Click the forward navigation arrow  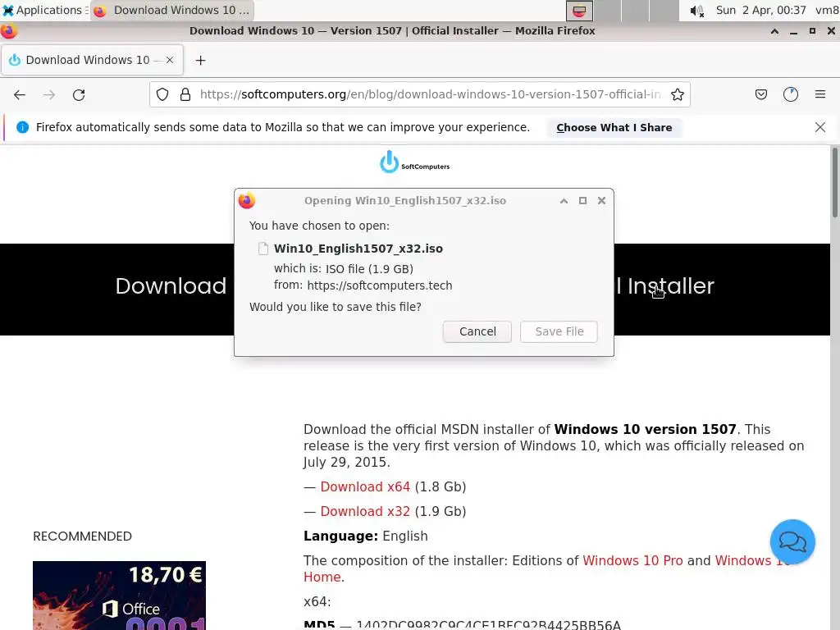point(48,95)
